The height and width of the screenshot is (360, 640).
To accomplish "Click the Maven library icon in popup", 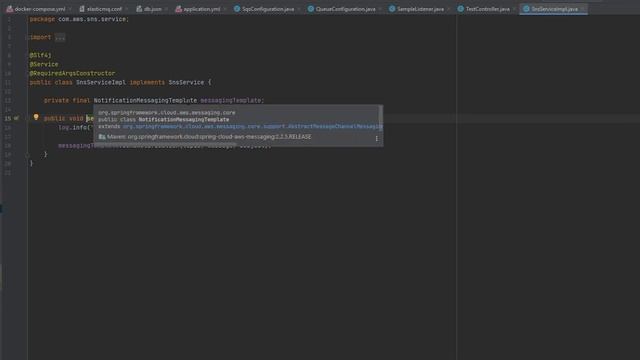I will click(x=102, y=137).
